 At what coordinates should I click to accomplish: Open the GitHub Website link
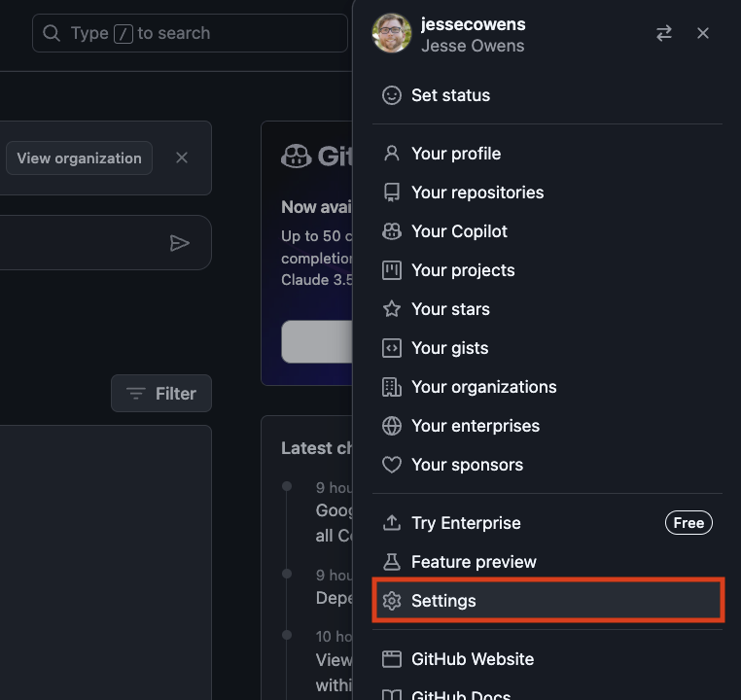[473, 659]
